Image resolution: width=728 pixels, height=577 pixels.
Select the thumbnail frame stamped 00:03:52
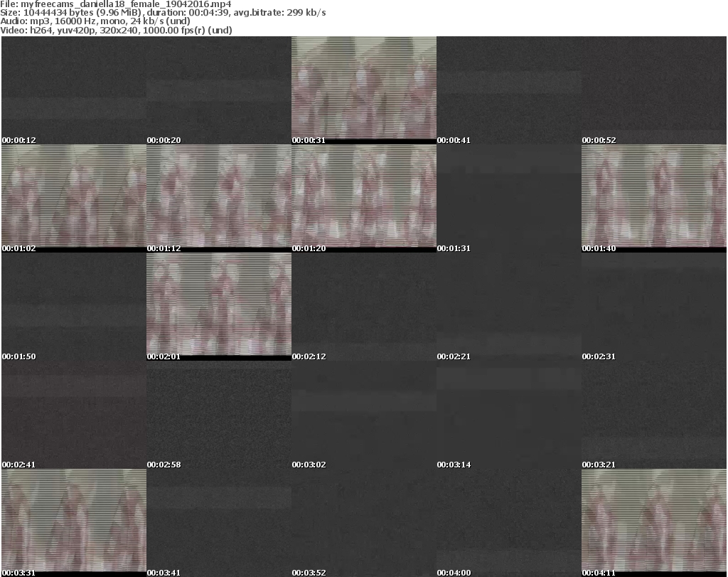(x=364, y=523)
